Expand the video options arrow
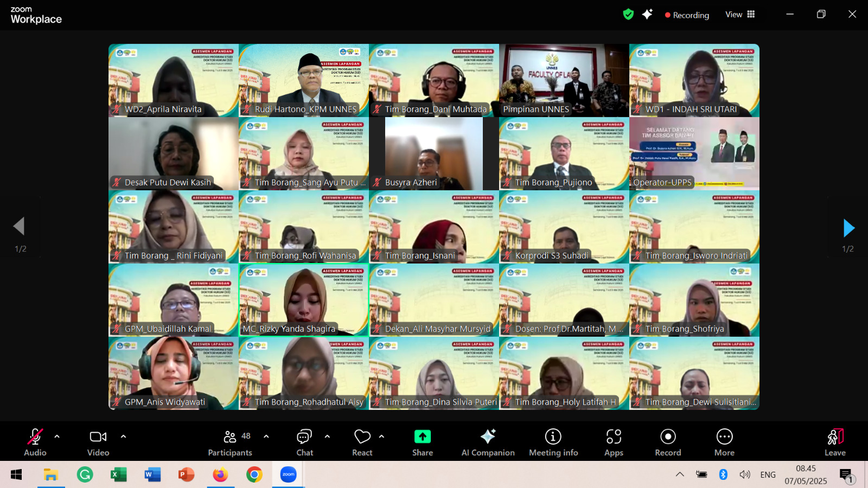This screenshot has width=868, height=488. (x=123, y=436)
